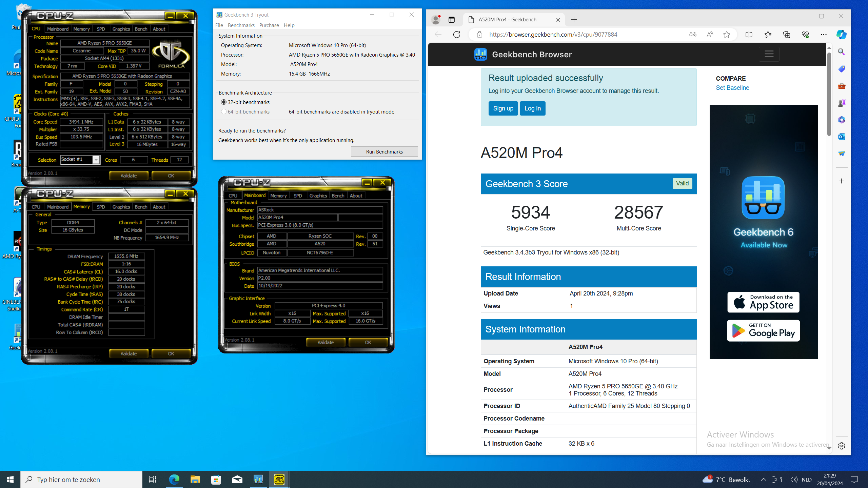Image resolution: width=868 pixels, height=488 pixels.
Task: Open Task View on taskbar
Action: pos(153,480)
